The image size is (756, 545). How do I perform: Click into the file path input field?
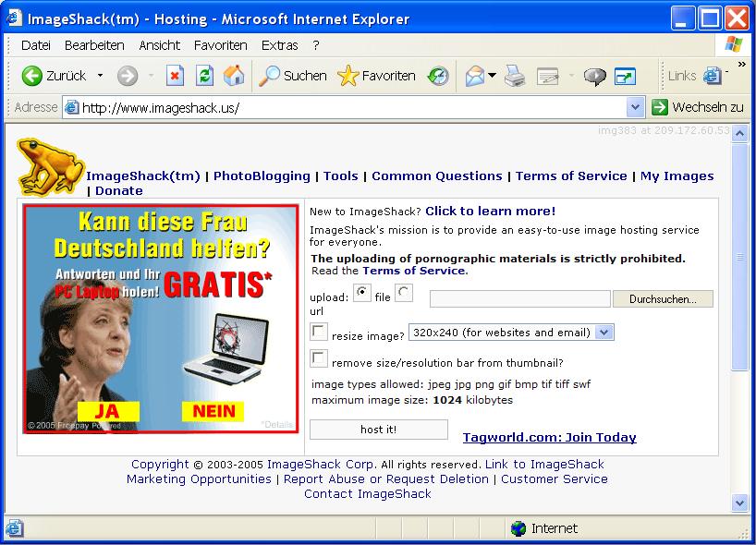coord(519,298)
